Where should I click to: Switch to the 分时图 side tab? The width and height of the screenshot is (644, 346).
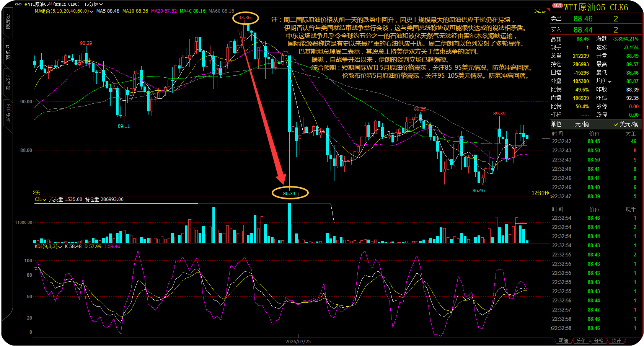pyautogui.click(x=8, y=22)
